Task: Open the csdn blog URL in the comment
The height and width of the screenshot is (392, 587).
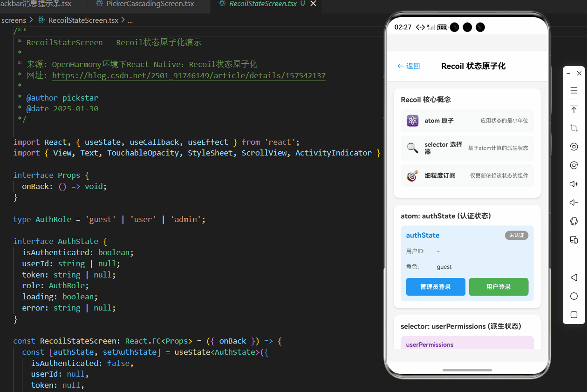Action: point(189,75)
